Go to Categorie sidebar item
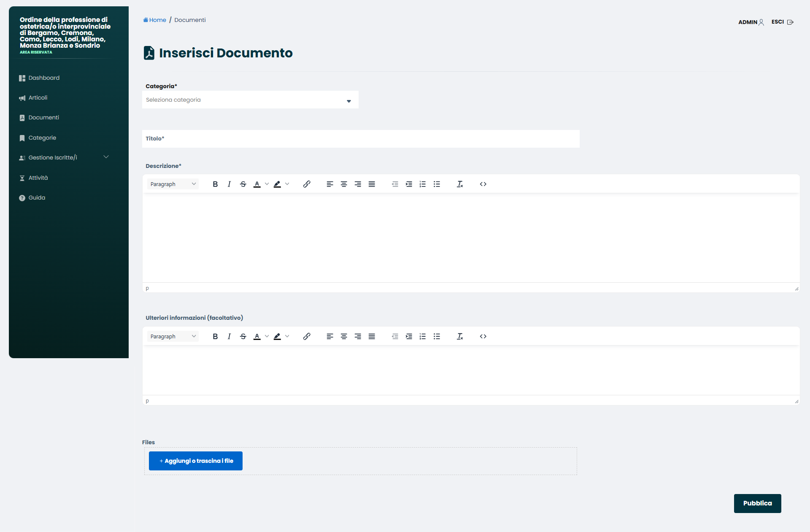 (x=42, y=138)
